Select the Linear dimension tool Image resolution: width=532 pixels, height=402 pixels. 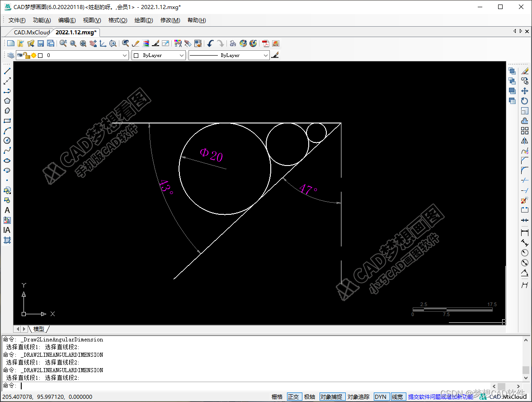[524, 232]
